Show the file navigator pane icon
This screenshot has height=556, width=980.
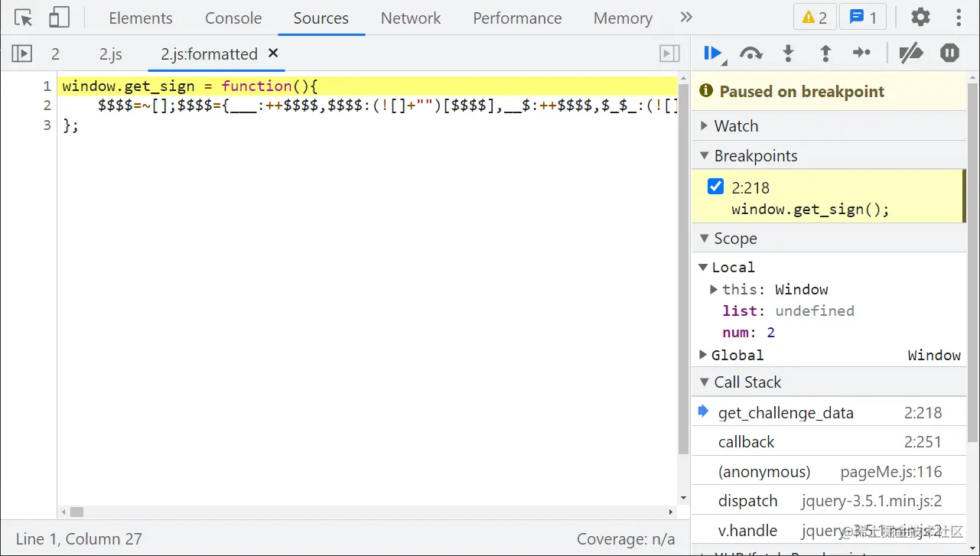[22, 54]
